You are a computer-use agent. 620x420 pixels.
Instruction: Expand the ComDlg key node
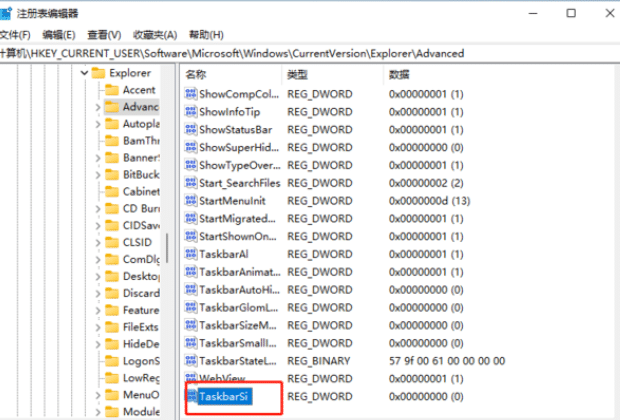click(x=98, y=259)
